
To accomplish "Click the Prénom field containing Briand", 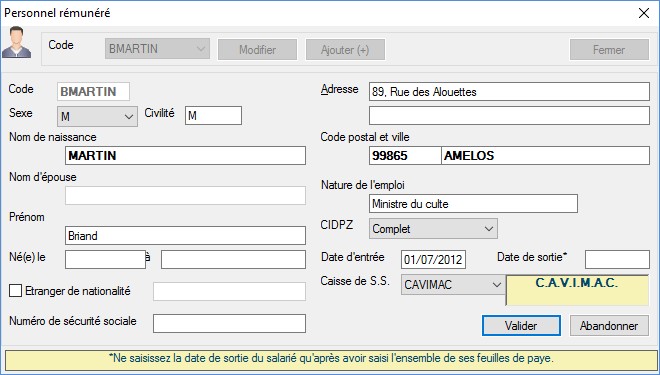I will click(185, 236).
